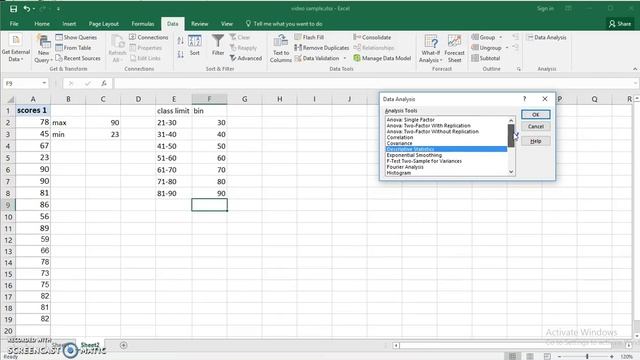The height and width of the screenshot is (360, 640).
Task: Click the Share button
Action: 620,24
